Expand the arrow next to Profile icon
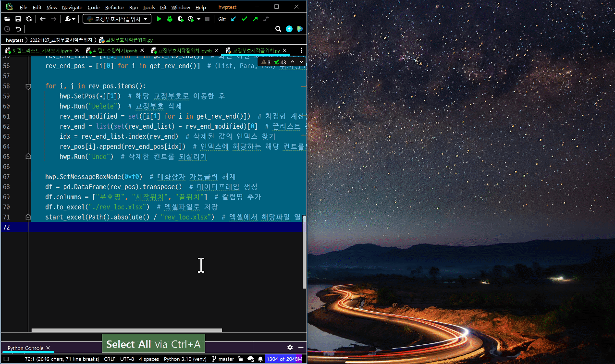 [198, 19]
